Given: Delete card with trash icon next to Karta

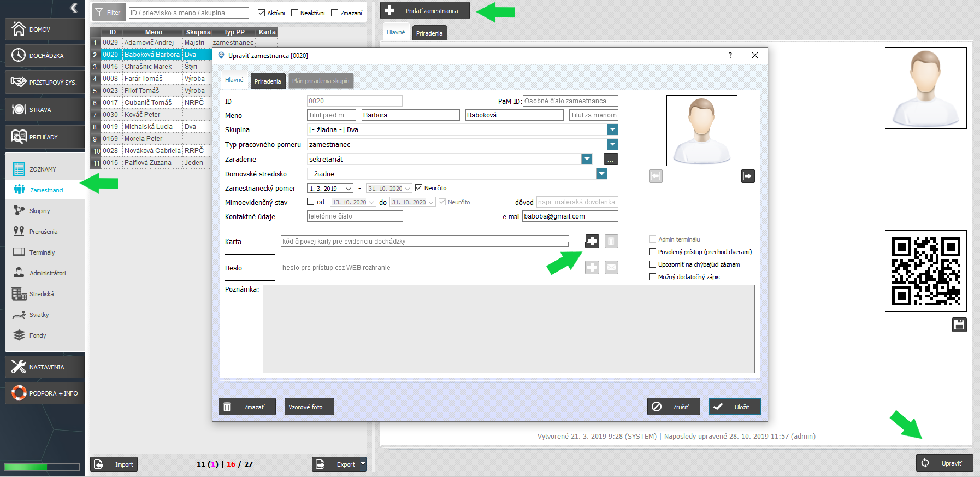Looking at the screenshot, I should (x=611, y=241).
